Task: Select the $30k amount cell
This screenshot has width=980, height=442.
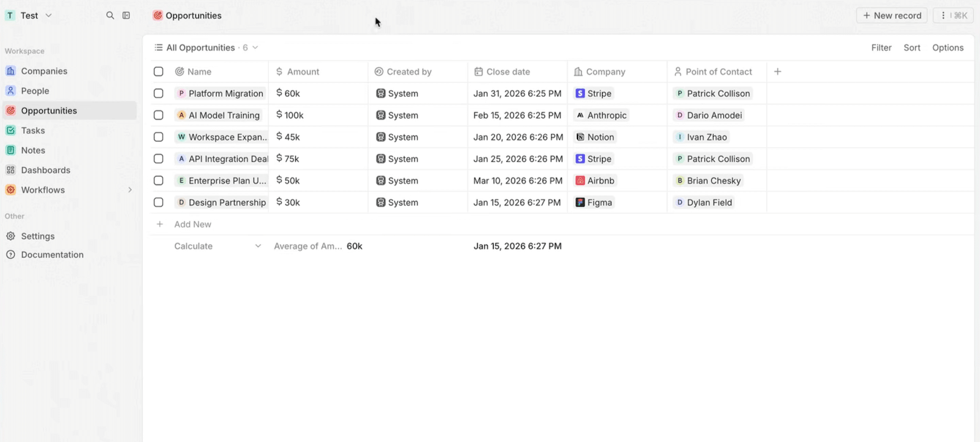Action: click(318, 202)
